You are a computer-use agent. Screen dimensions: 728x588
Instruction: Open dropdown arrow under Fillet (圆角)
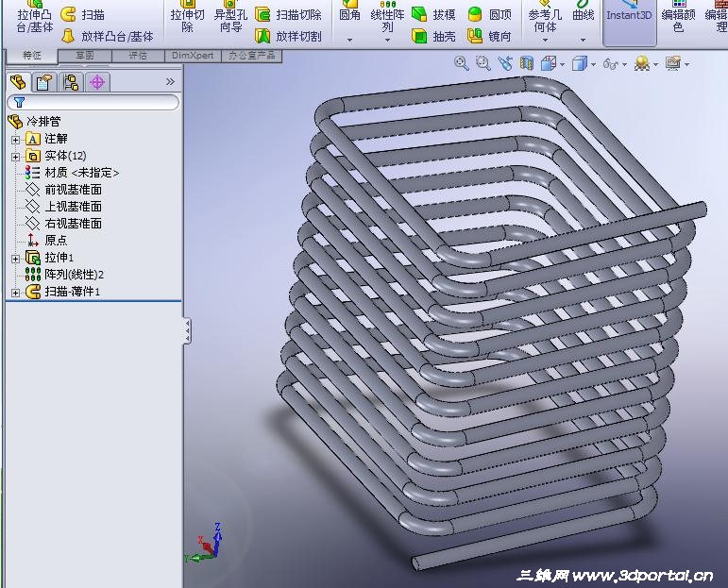(x=349, y=41)
